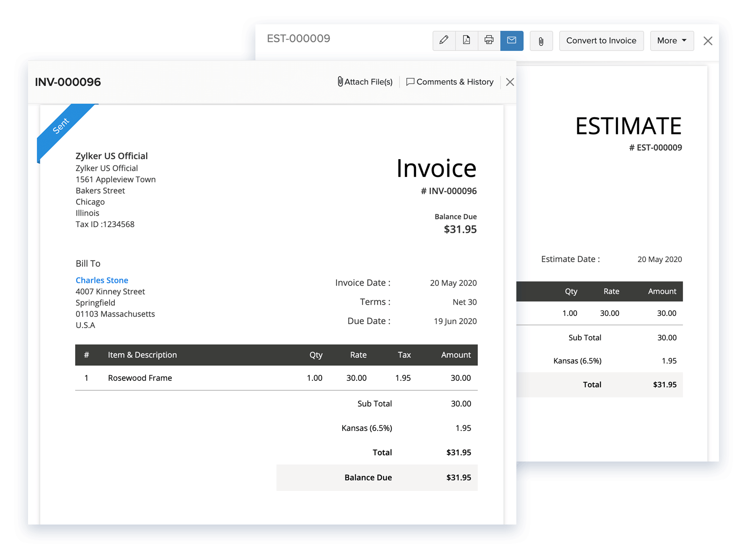Close the EST-000009 estimate view

[708, 41]
